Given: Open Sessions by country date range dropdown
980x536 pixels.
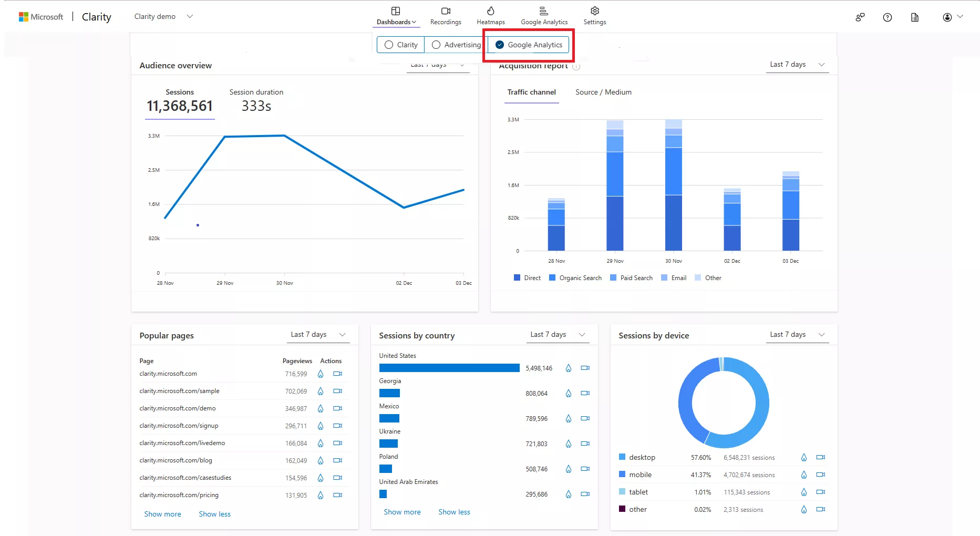Looking at the screenshot, I should click(x=558, y=335).
